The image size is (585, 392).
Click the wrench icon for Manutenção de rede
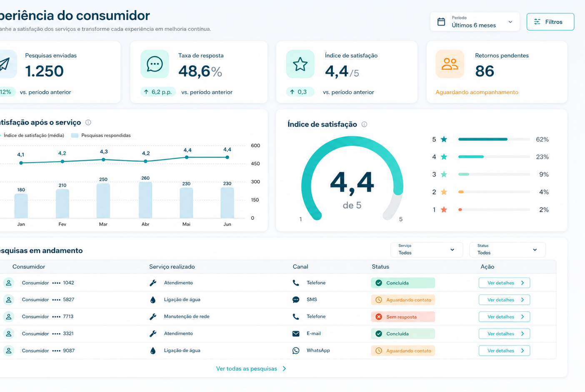153,317
